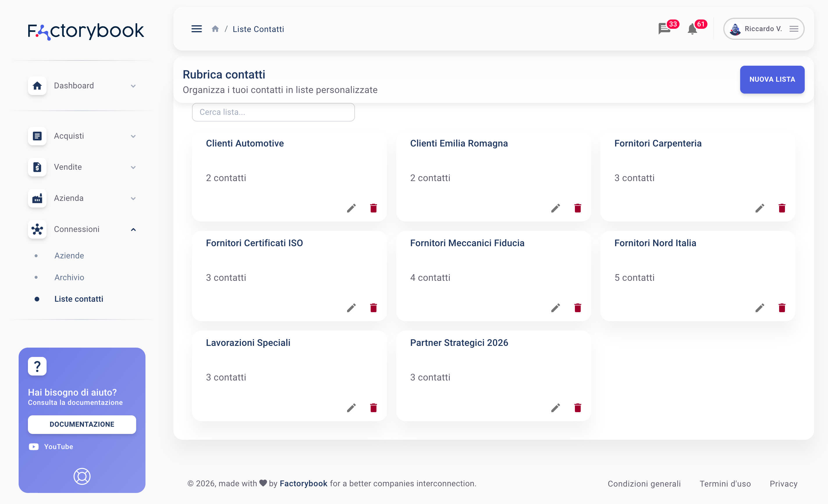The image size is (828, 504).
Task: Click the lifebuoy support icon
Action: pyautogui.click(x=82, y=476)
